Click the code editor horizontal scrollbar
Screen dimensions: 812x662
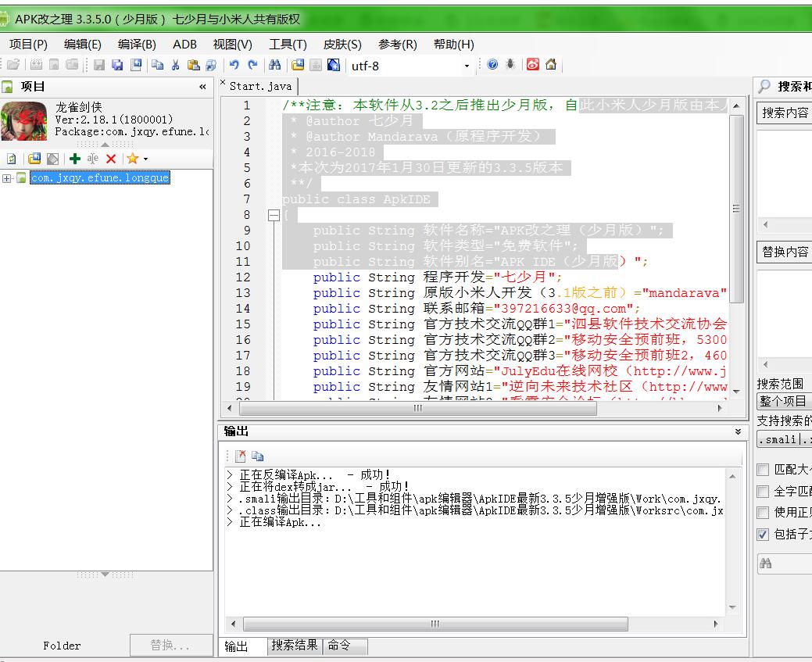click(x=418, y=408)
